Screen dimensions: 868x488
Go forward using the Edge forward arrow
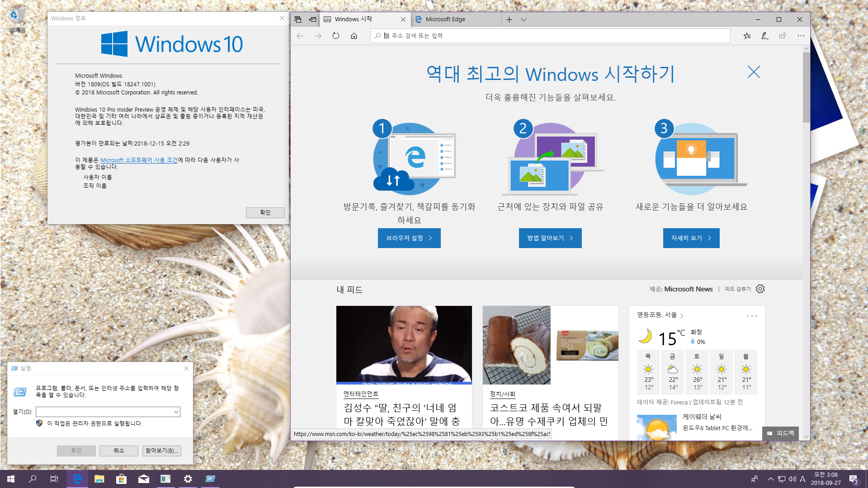coord(318,36)
